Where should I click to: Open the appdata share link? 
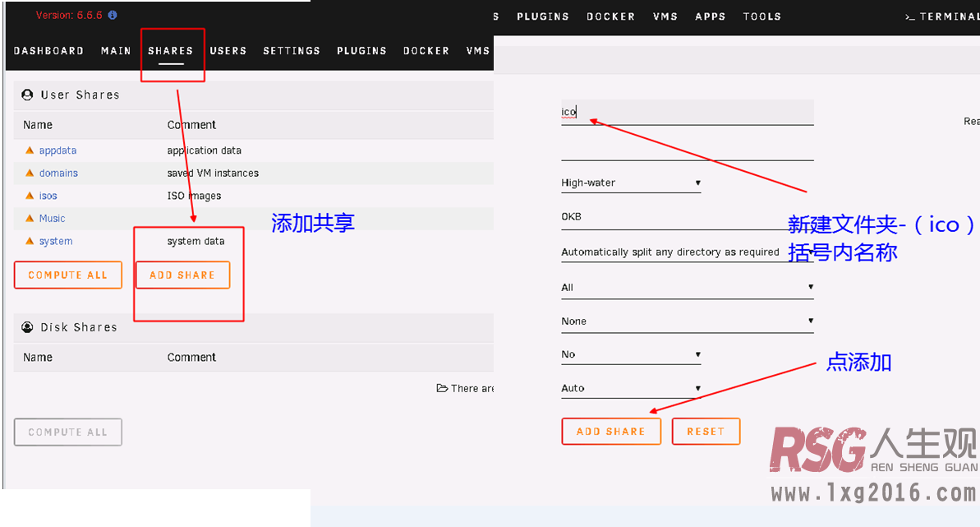(x=58, y=150)
